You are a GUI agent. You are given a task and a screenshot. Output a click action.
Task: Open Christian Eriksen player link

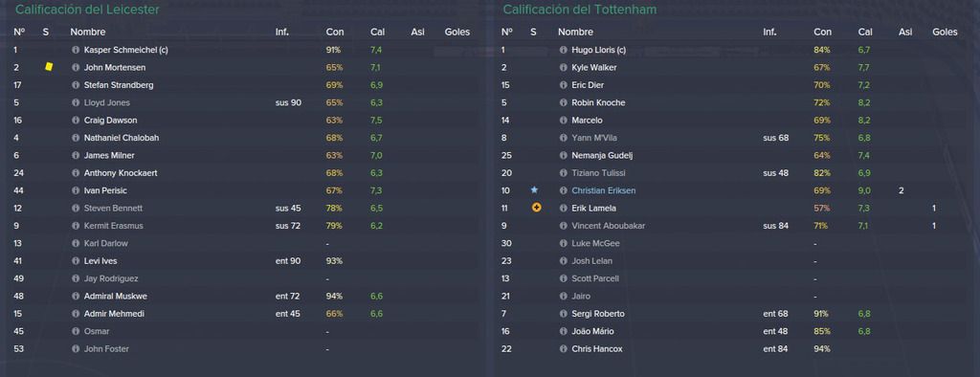[x=603, y=190]
